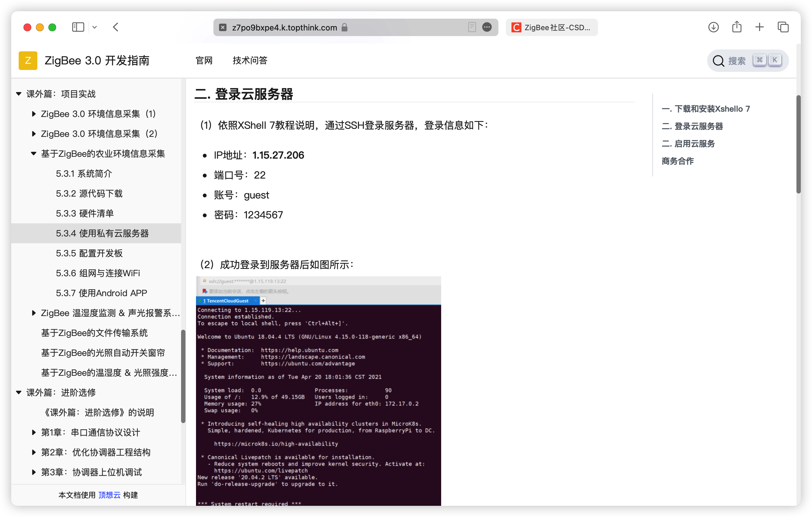Collapse 基于ZigBee的农业环境信息采集 tree

pyautogui.click(x=34, y=154)
